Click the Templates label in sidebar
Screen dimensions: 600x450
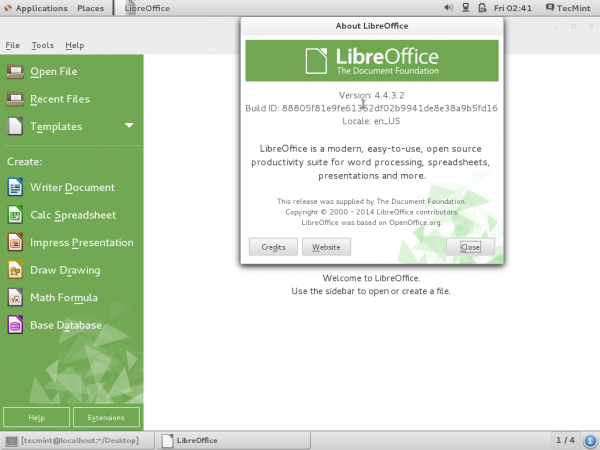[56, 127]
